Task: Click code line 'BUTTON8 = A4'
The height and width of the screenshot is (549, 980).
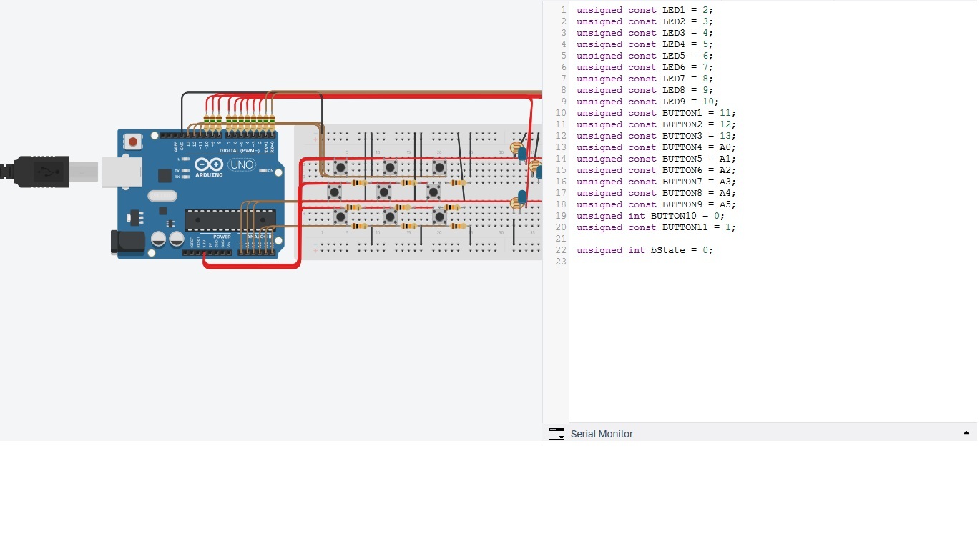Action: click(x=656, y=193)
